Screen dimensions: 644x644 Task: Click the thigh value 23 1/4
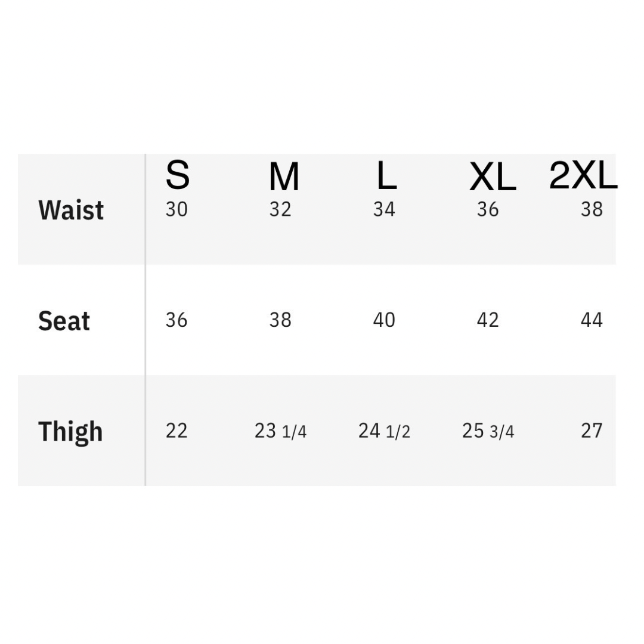(x=280, y=431)
